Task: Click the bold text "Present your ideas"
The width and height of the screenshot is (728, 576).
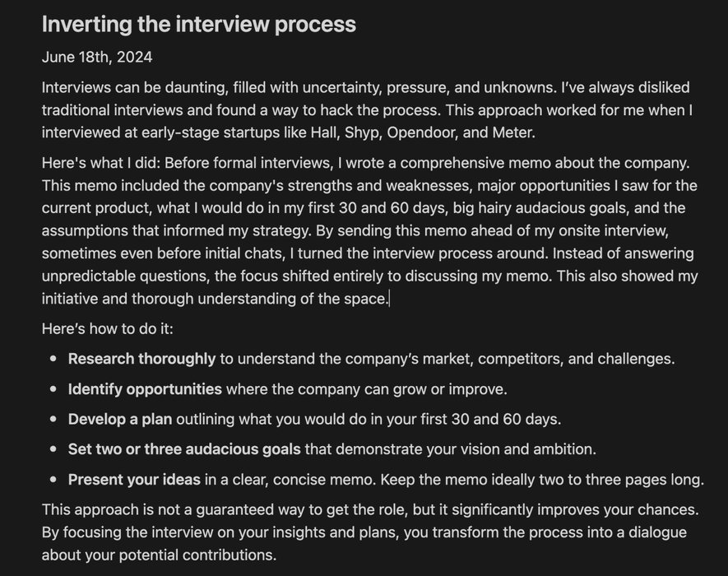Action: pyautogui.click(x=134, y=480)
